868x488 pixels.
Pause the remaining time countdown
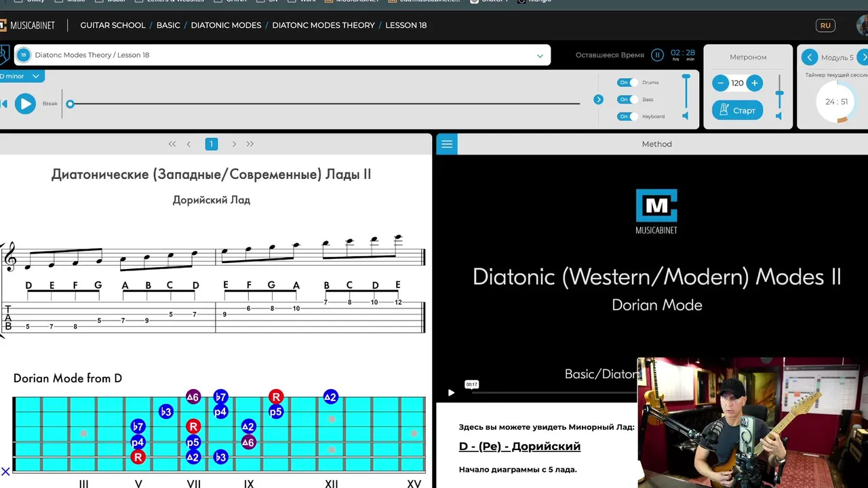pos(657,55)
